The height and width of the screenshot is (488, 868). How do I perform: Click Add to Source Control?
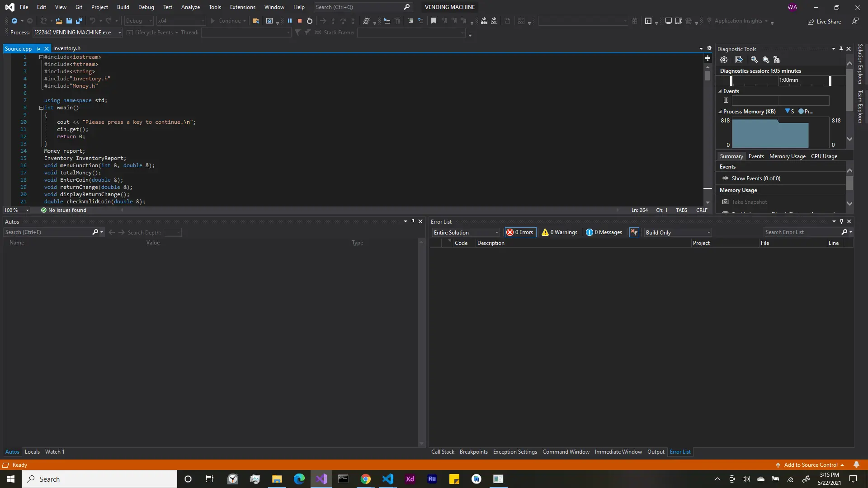pos(811,465)
